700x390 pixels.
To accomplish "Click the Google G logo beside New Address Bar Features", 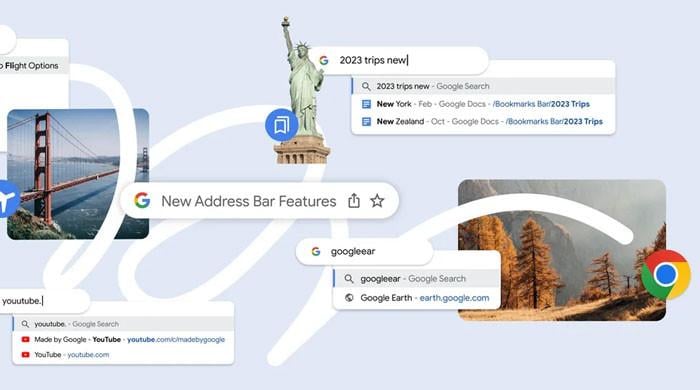I will [x=142, y=200].
